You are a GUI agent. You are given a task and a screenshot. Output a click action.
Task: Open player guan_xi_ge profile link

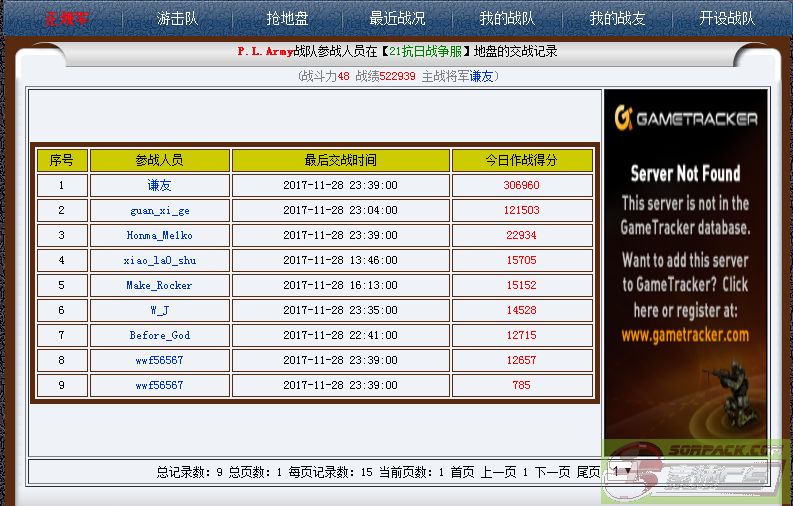160,210
